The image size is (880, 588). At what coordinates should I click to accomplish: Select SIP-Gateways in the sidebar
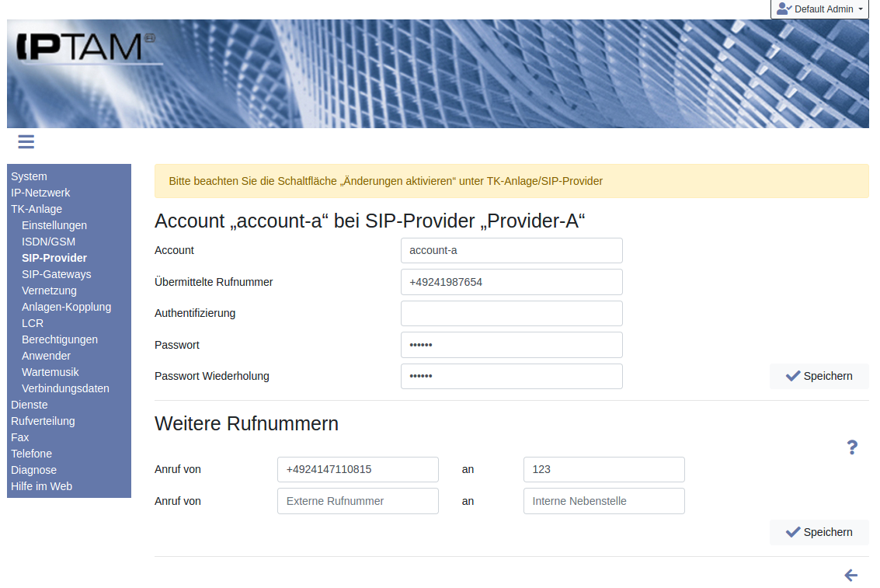click(56, 274)
